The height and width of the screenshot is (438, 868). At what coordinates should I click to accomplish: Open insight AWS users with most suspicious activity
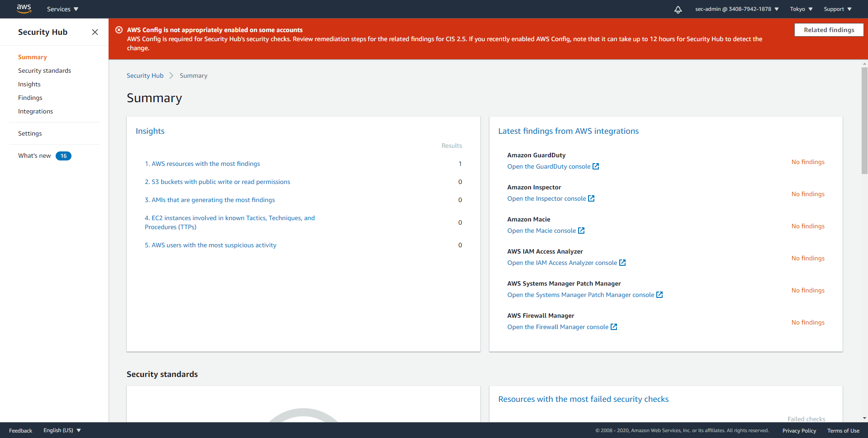click(x=210, y=245)
